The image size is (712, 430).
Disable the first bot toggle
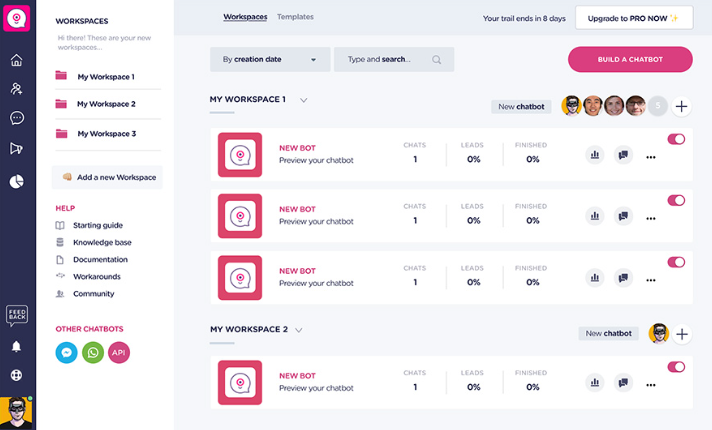[676, 139]
